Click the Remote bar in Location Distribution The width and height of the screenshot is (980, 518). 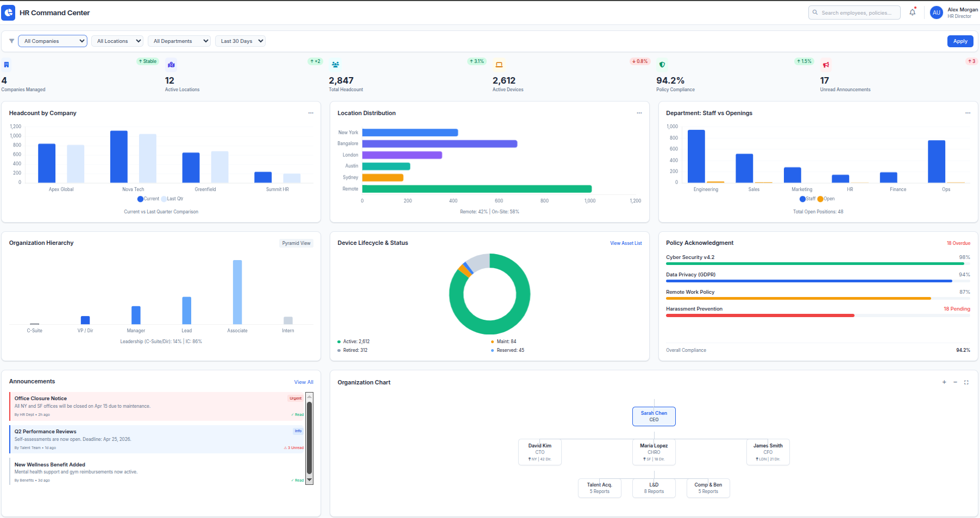pos(477,189)
